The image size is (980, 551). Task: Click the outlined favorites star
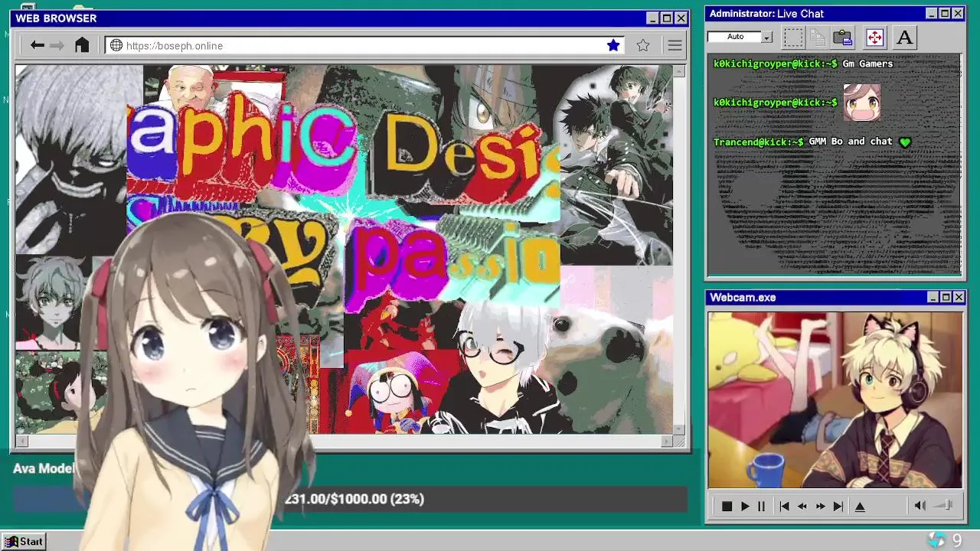click(643, 45)
